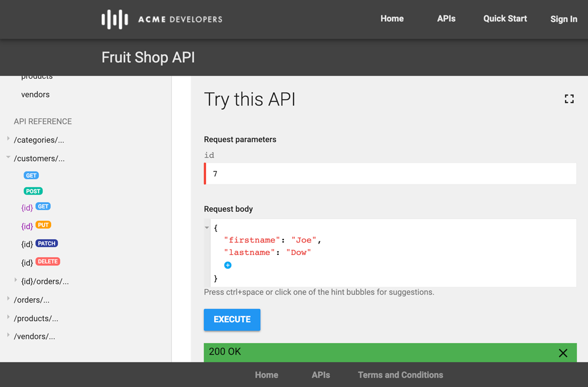This screenshot has height=387, width=588.
Task: Click the Acme Developers waveform logo
Action: pos(115,19)
